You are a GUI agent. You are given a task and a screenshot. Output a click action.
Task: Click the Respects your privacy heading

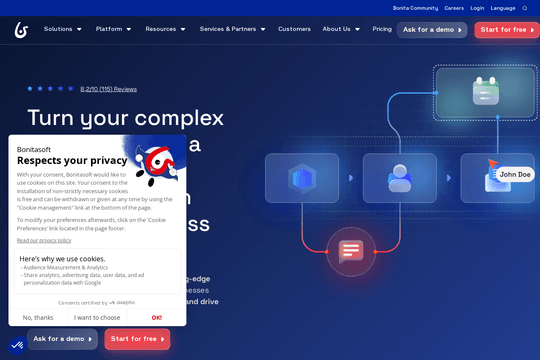click(x=72, y=161)
